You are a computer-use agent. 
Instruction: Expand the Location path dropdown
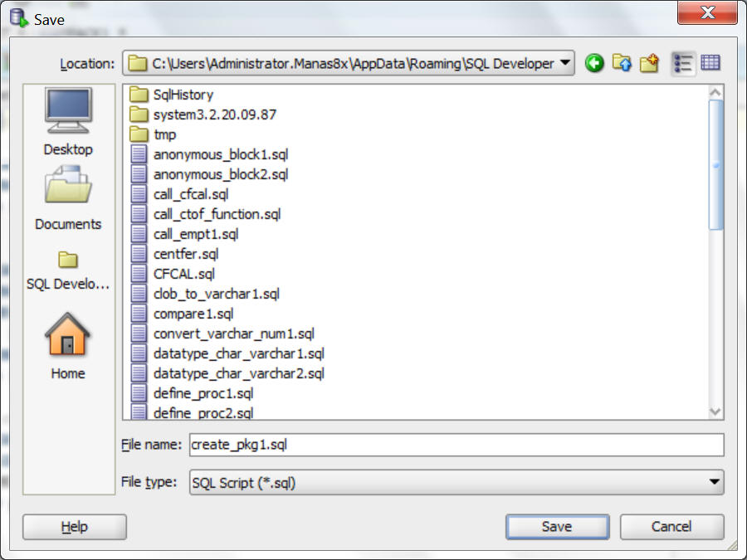tap(565, 63)
